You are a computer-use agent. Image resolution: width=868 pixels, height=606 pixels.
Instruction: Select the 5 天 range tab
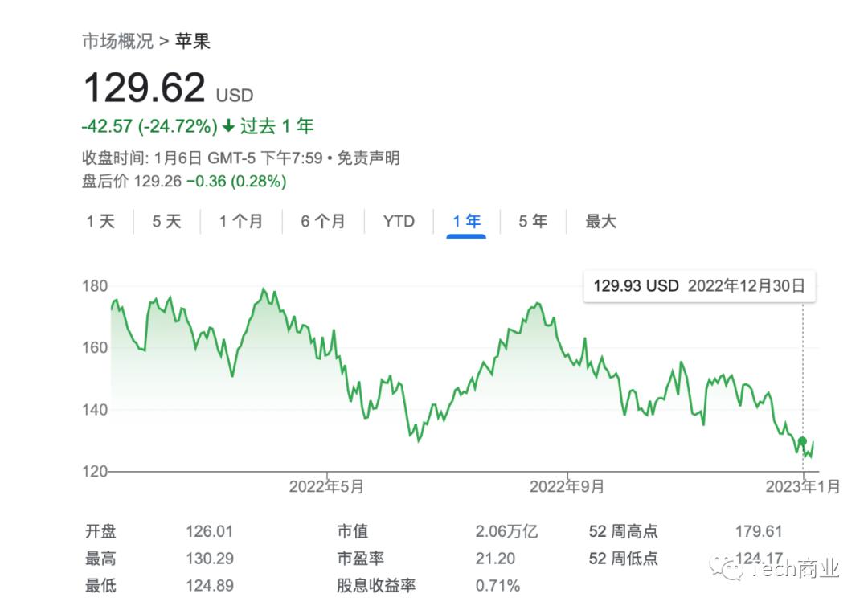[166, 221]
